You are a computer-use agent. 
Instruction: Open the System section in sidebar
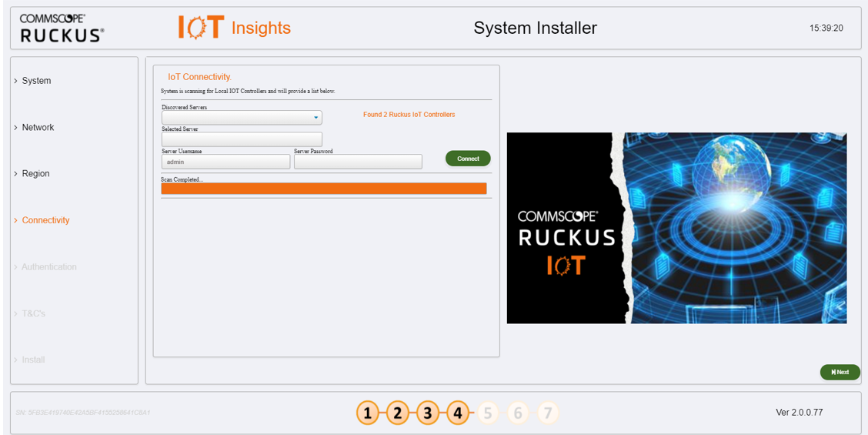36,81
